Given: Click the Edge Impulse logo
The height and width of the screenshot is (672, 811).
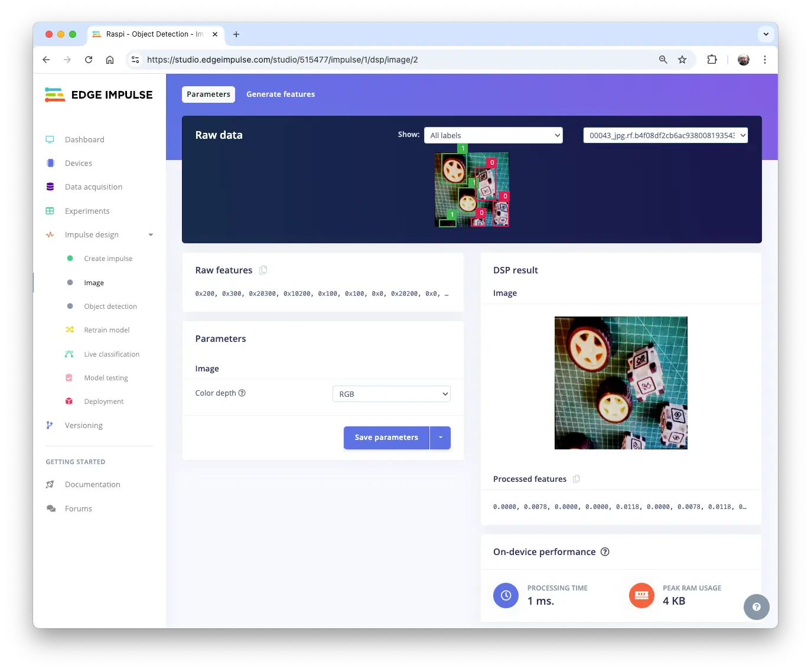Looking at the screenshot, I should coord(99,94).
